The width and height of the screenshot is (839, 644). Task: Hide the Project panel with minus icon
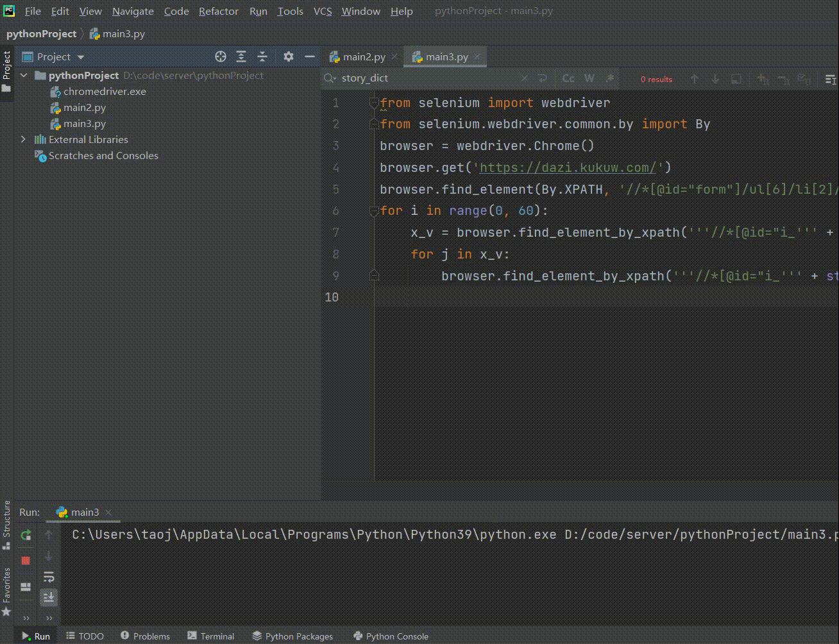(310, 56)
